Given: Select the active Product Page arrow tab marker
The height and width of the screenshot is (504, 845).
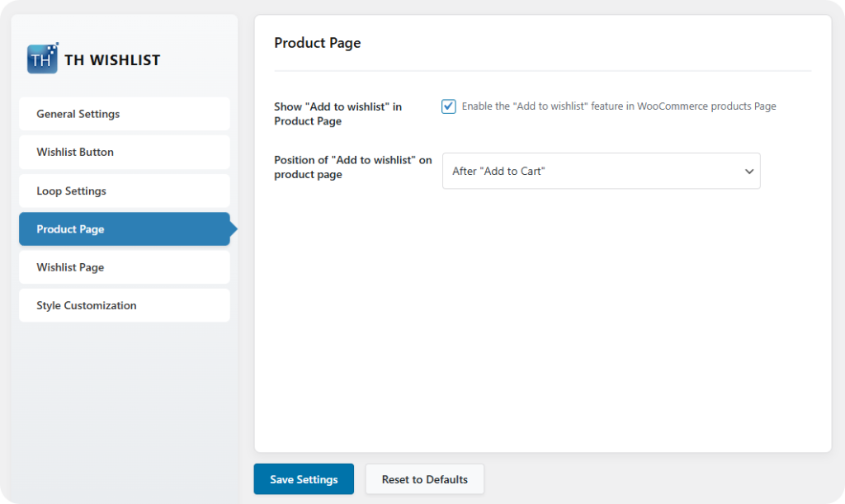Looking at the screenshot, I should [234, 229].
